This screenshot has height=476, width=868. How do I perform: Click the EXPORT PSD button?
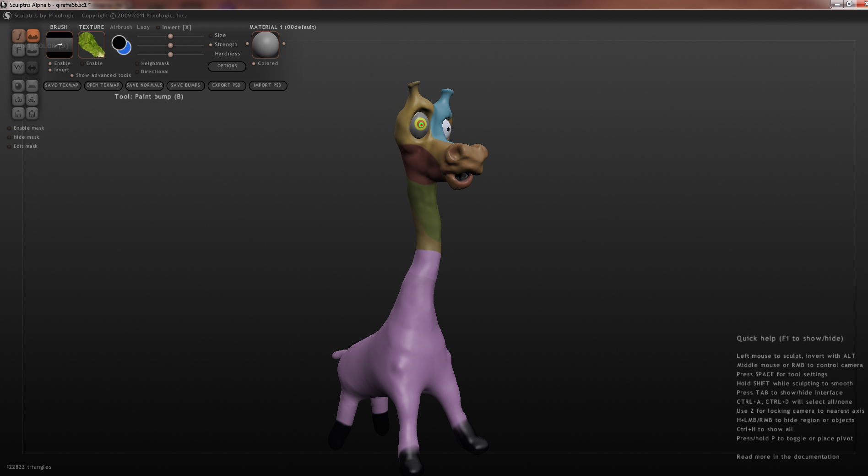pyautogui.click(x=227, y=86)
